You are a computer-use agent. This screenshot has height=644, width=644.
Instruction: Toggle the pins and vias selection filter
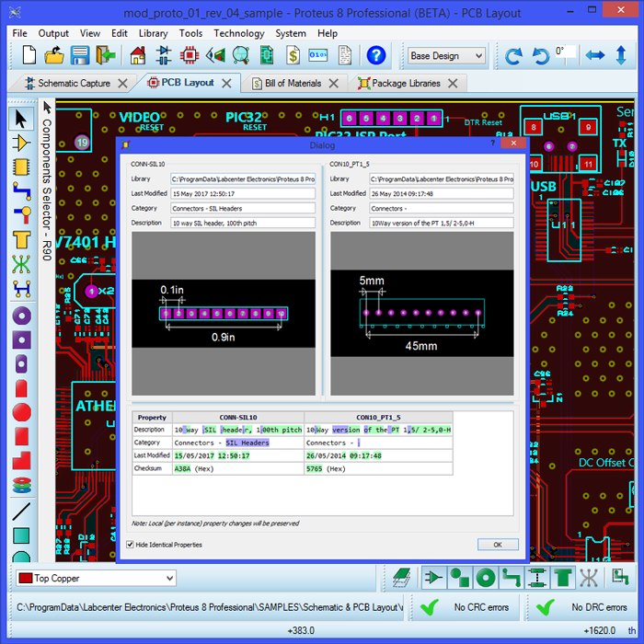tap(460, 578)
